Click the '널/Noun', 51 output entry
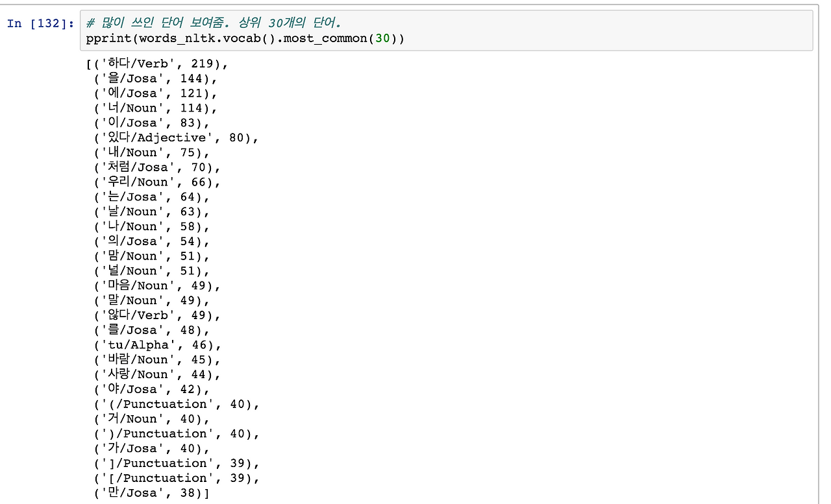The image size is (831, 504). [153, 271]
